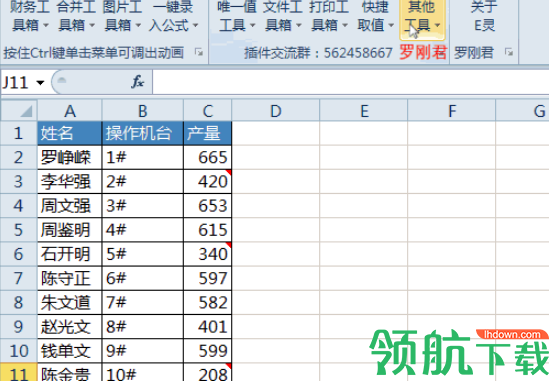
Task: Select cell containing 周文强
Action: [70, 206]
